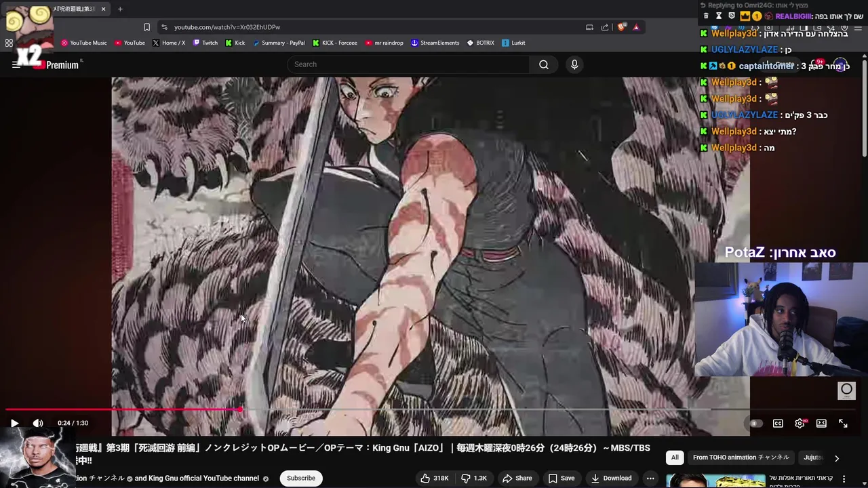The image size is (868, 488).
Task: Open site settings icon beside URL
Action: click(x=164, y=27)
